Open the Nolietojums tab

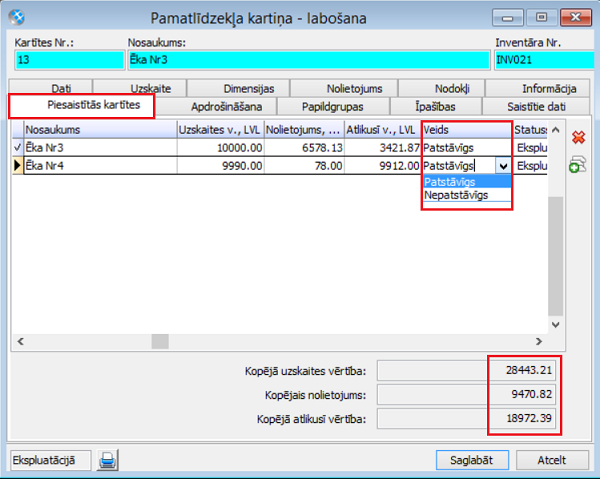click(344, 88)
